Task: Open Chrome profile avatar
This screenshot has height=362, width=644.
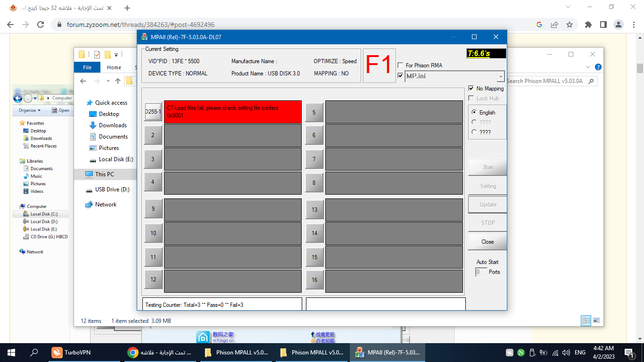Action: tap(619, 25)
